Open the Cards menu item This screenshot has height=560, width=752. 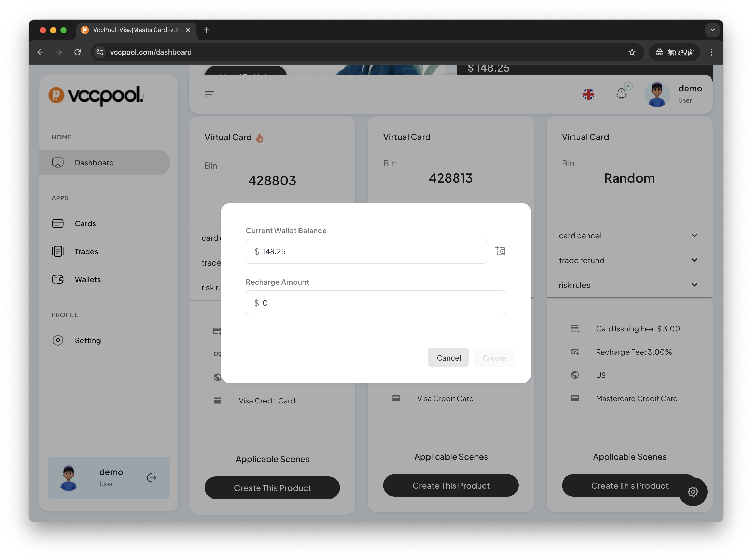tap(85, 224)
